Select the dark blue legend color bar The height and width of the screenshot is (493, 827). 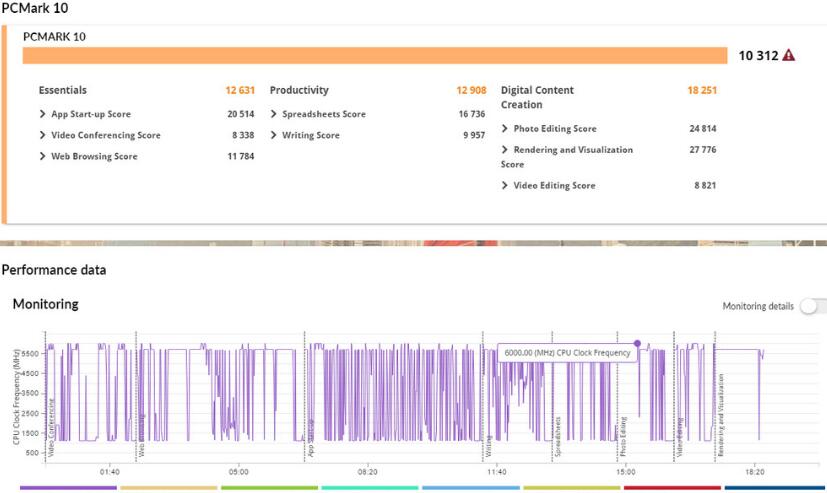click(773, 488)
